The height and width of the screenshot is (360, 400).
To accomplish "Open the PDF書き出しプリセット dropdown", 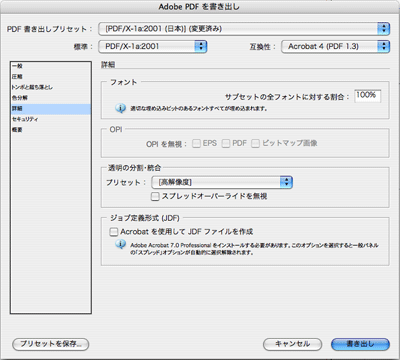I will (x=244, y=29).
